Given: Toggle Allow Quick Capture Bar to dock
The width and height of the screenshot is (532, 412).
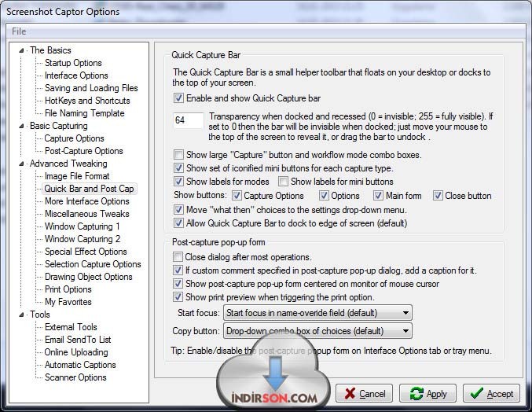Looking at the screenshot, I should pyautogui.click(x=178, y=223).
